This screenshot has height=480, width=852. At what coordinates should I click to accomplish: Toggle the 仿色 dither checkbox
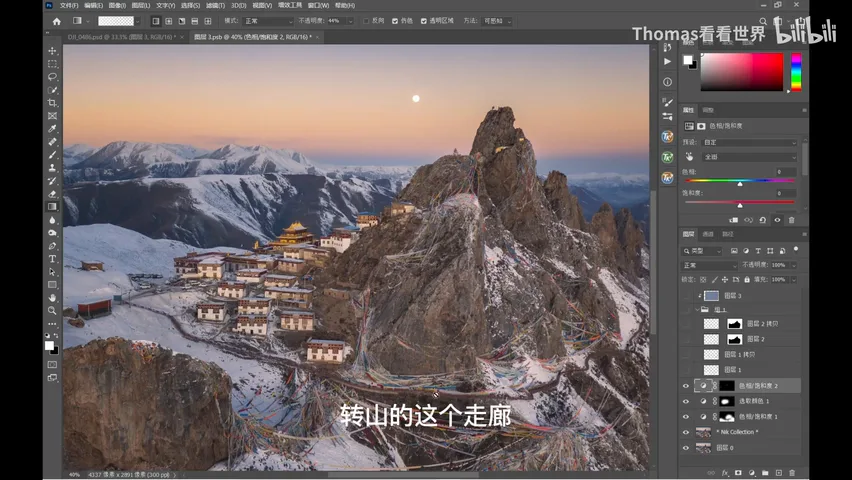click(395, 21)
